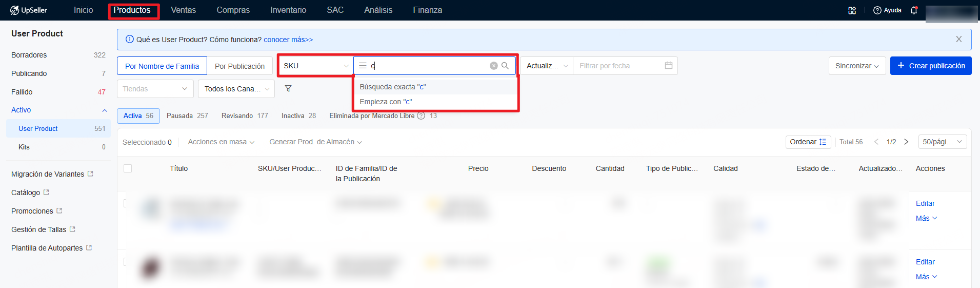Click the help icon beside Eliminada por Mercado Libre
The width and height of the screenshot is (980, 288).
point(421,116)
